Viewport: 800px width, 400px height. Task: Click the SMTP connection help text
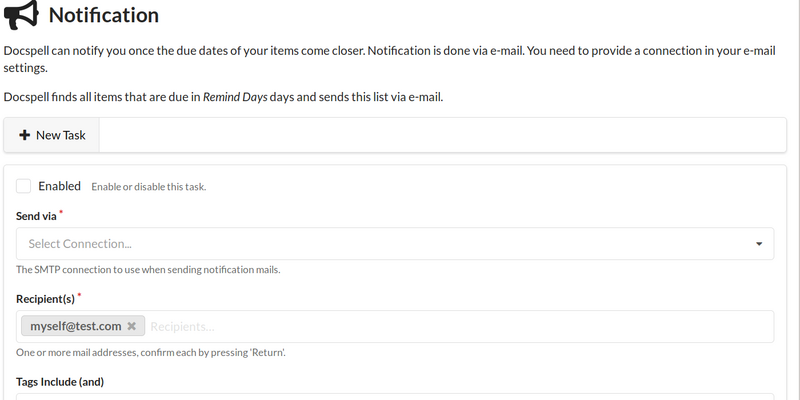pos(148,270)
